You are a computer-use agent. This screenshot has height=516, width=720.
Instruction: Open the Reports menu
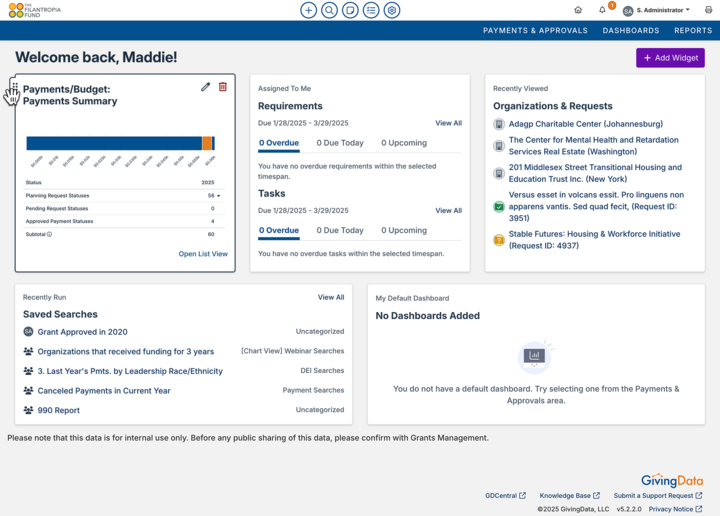(x=693, y=31)
